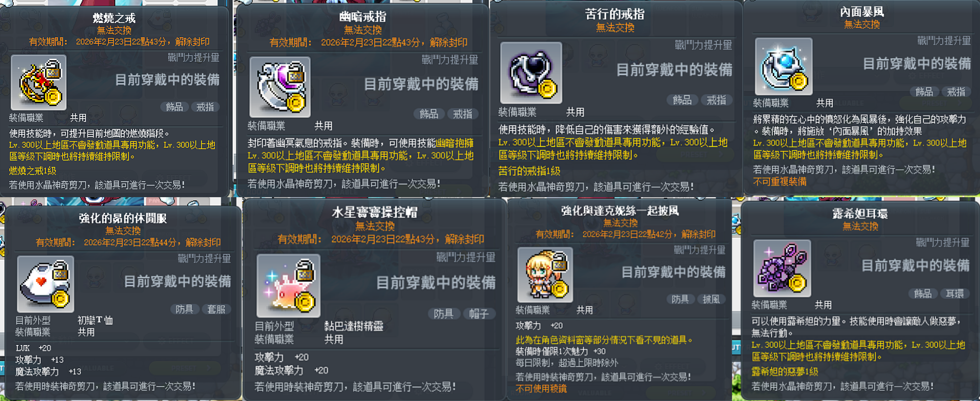Viewport: 980px width, 401px height.
Task: Click the 防具 tag on 水星寶寶操控帽 tooltip
Action: coord(443,314)
